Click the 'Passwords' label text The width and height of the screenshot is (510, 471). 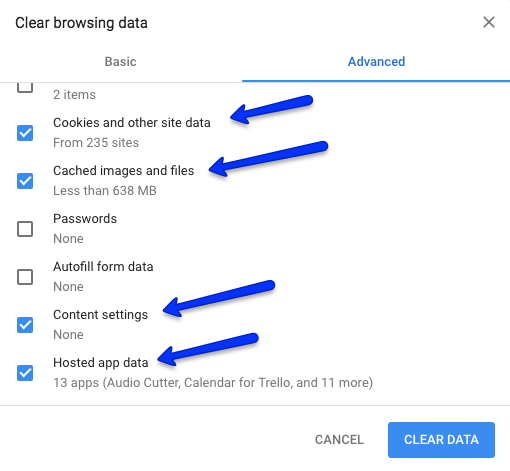pos(85,219)
